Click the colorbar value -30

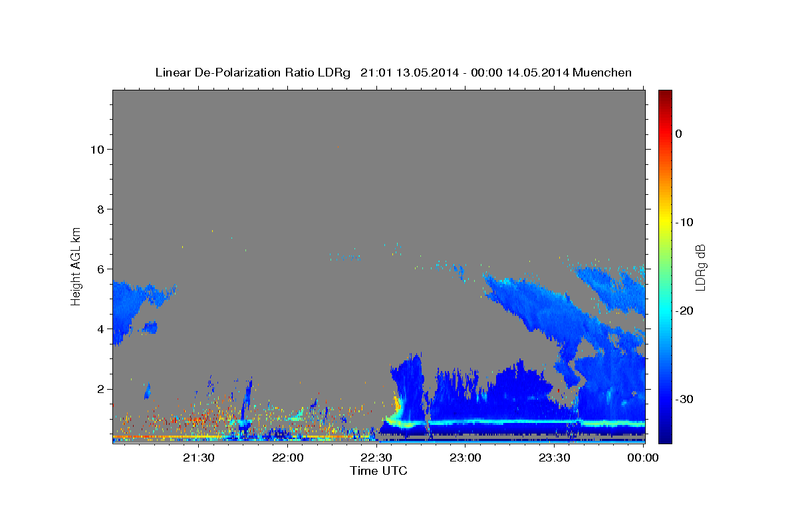[684, 399]
